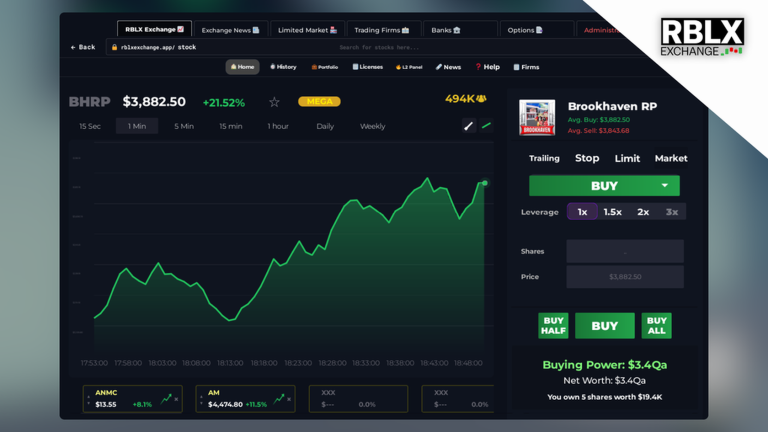Click the +21.52% change value
Viewport: 768px width, 432px height.
(224, 103)
